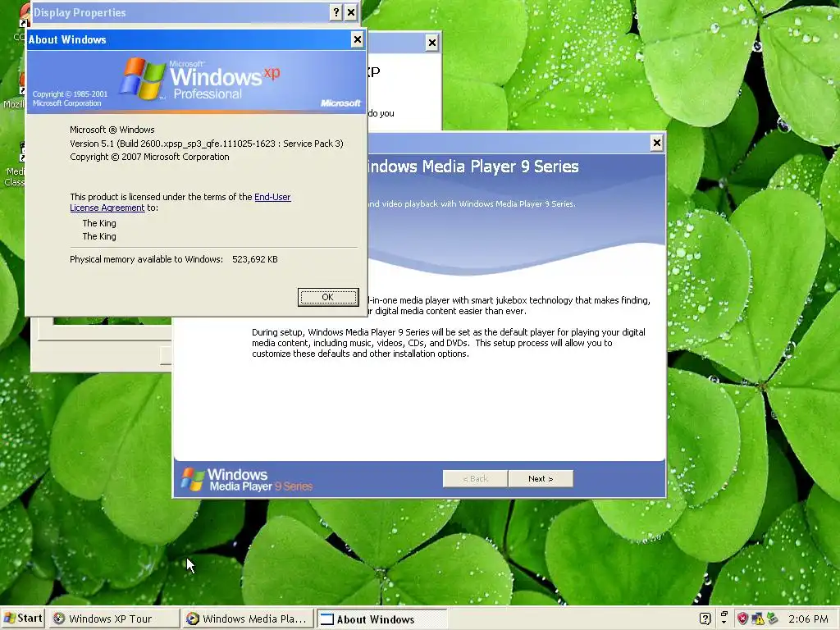Image resolution: width=840 pixels, height=630 pixels.
Task: Switch to Windows Media Player taskbar button
Action: [x=247, y=619]
